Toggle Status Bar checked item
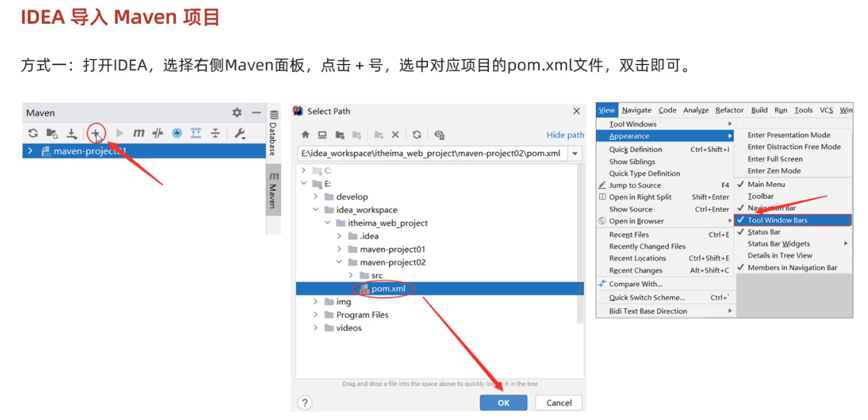 pyautogui.click(x=793, y=232)
